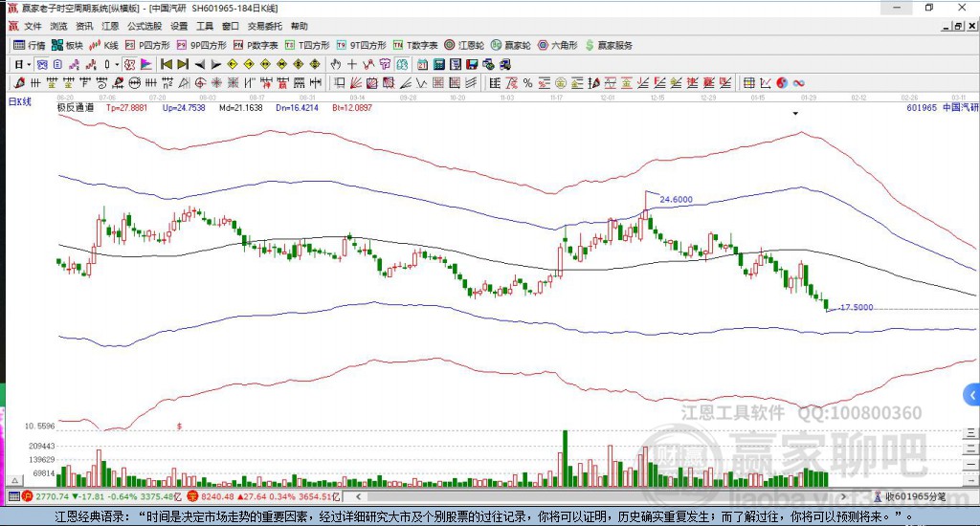980x526 pixels.
Task: Select the hand pan tool icon
Action: pyautogui.click(x=336, y=64)
